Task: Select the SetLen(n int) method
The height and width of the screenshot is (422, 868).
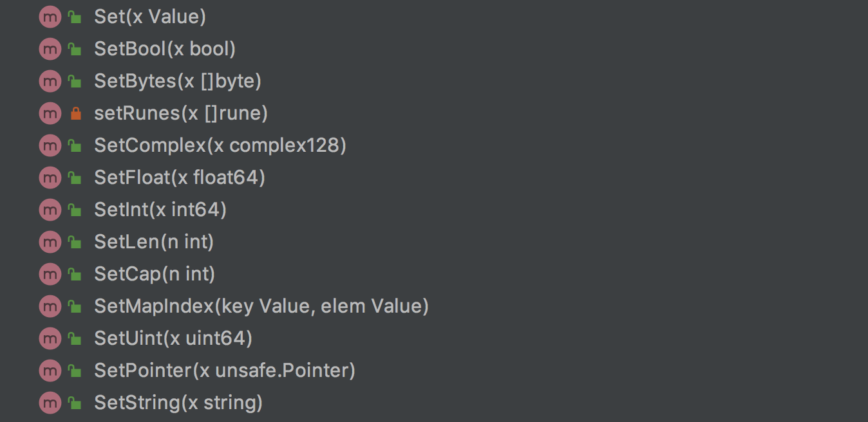Action: click(153, 243)
